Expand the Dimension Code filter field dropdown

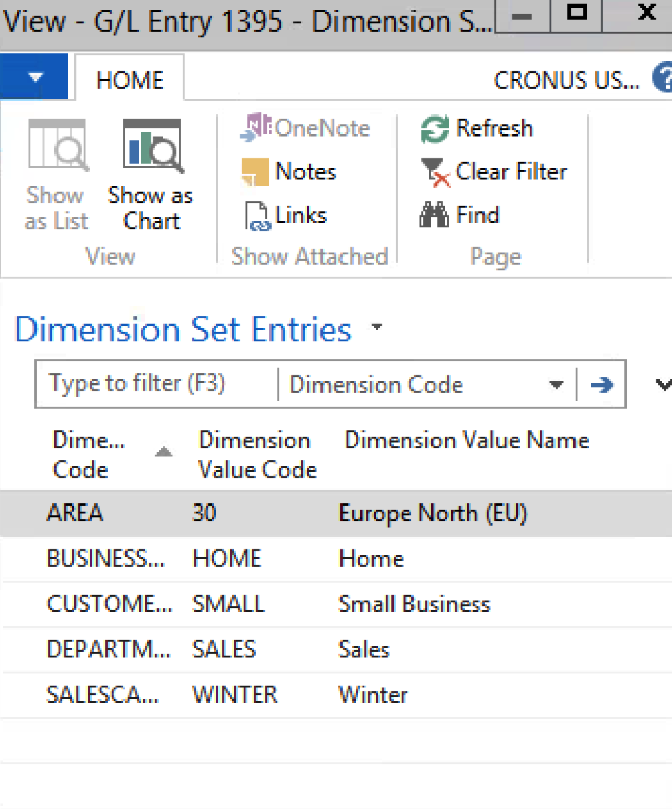556,384
